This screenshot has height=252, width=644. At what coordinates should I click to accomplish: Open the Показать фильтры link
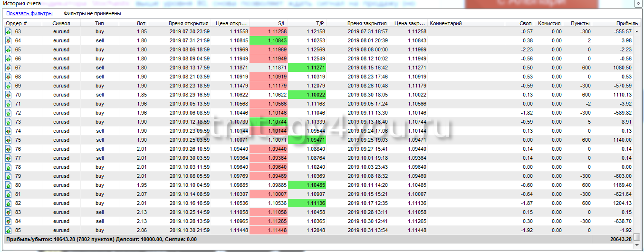click(x=29, y=14)
